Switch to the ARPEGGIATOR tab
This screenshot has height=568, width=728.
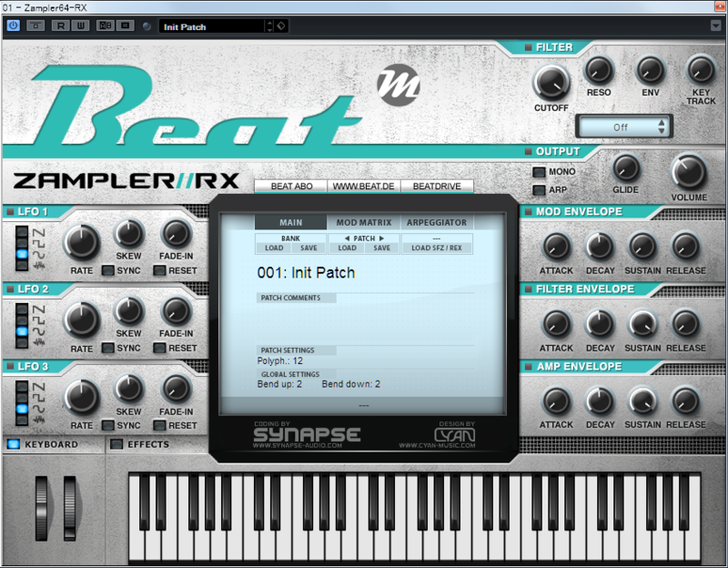coord(437,222)
